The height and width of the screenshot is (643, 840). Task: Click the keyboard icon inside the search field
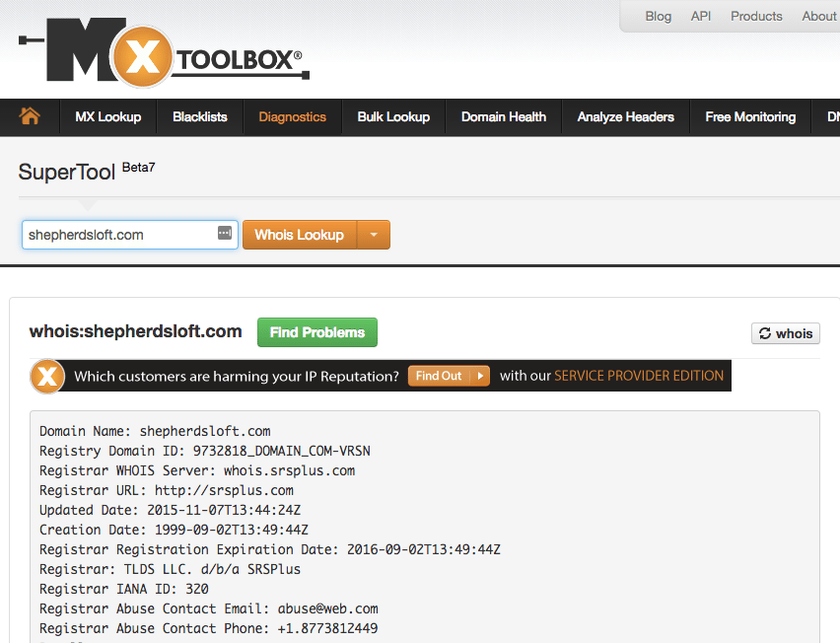(225, 233)
